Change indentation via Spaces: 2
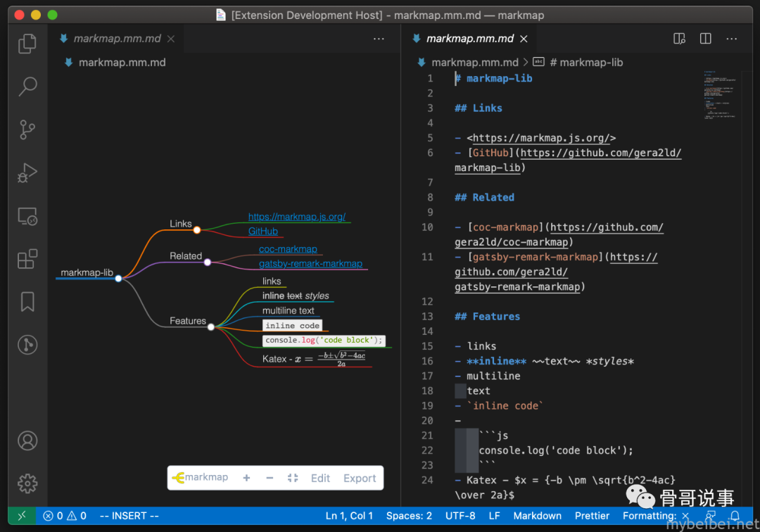The width and height of the screenshot is (760, 532). click(409, 516)
